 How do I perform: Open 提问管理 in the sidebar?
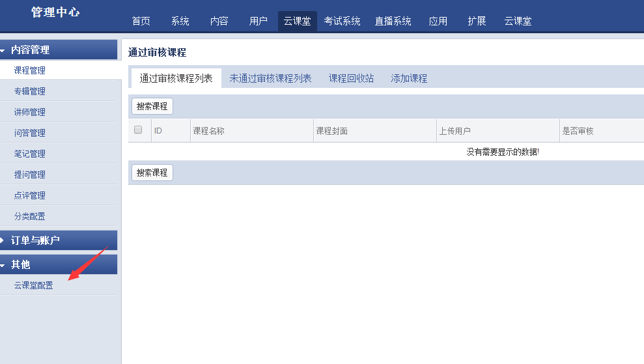(29, 175)
